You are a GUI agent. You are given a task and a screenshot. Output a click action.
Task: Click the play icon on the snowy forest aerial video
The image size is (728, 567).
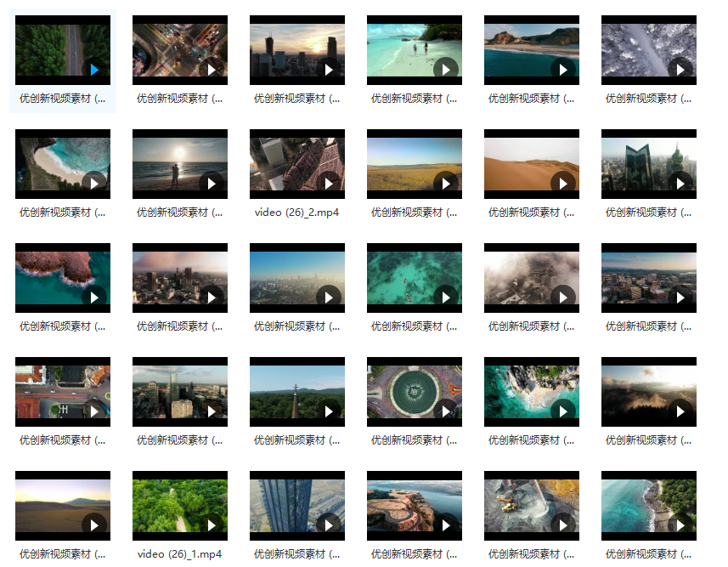680,70
